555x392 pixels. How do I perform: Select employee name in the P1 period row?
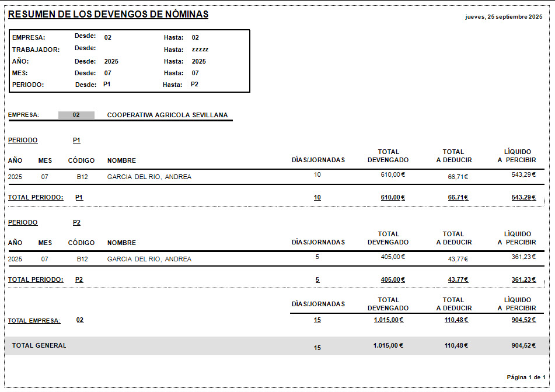coord(149,177)
